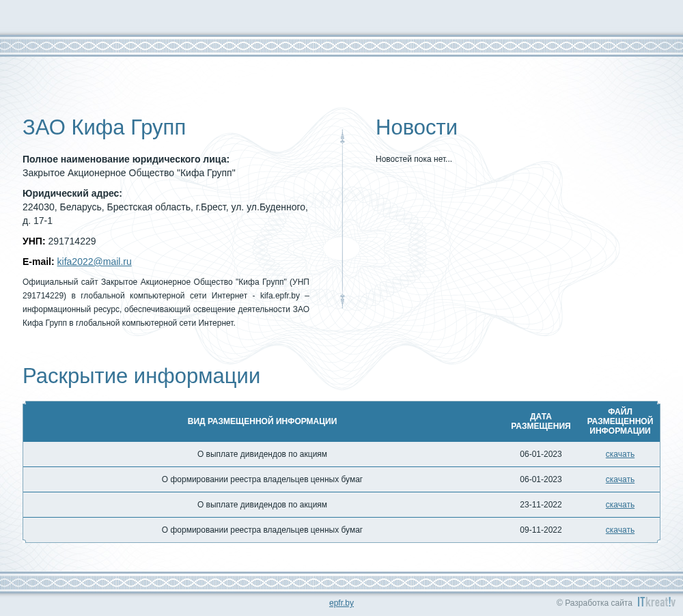
Task: Click the 'E-mail:' label
Action: (x=38, y=262)
